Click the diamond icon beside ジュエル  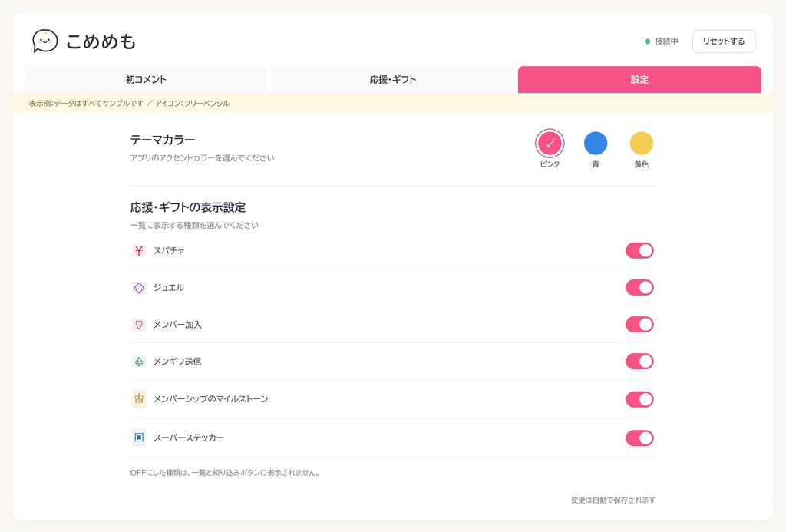[x=139, y=288]
